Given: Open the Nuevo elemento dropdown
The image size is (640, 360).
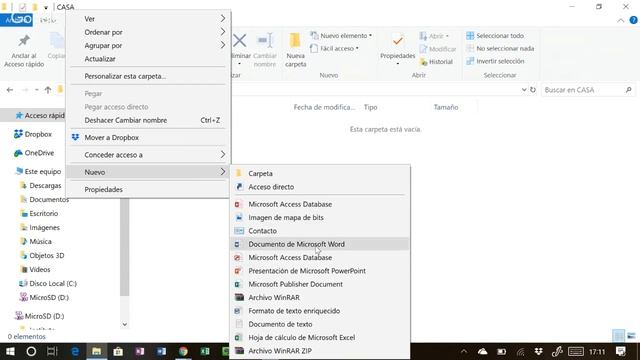Looking at the screenshot, I should pos(341,36).
